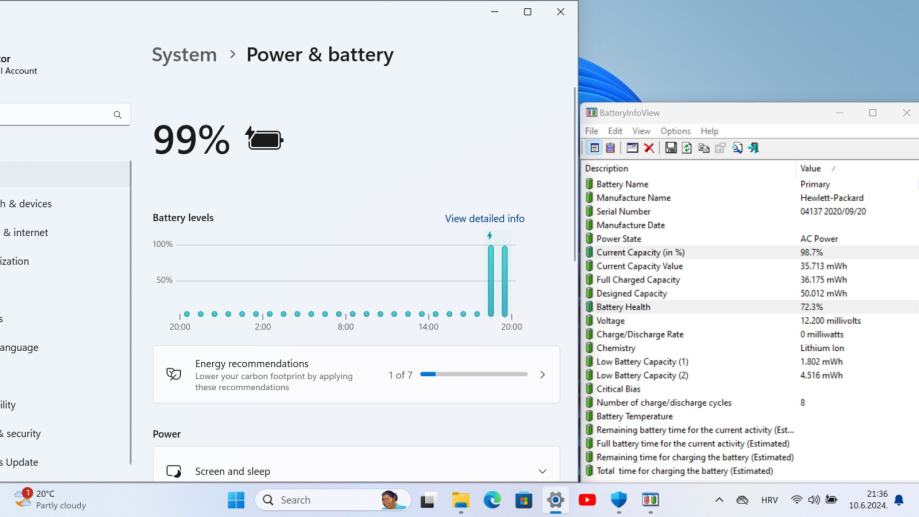Open Microsoft Store from the taskbar
919x517 pixels.
click(524, 500)
